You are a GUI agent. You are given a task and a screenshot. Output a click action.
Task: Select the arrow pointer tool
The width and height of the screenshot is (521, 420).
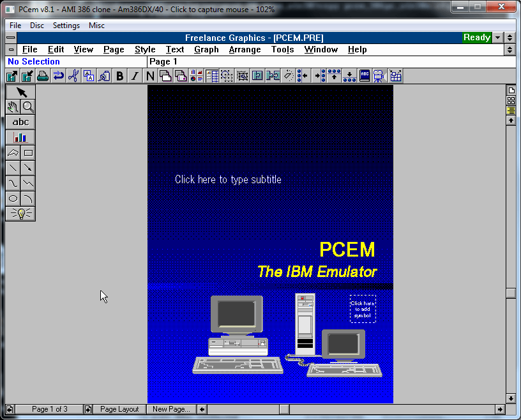pos(20,92)
